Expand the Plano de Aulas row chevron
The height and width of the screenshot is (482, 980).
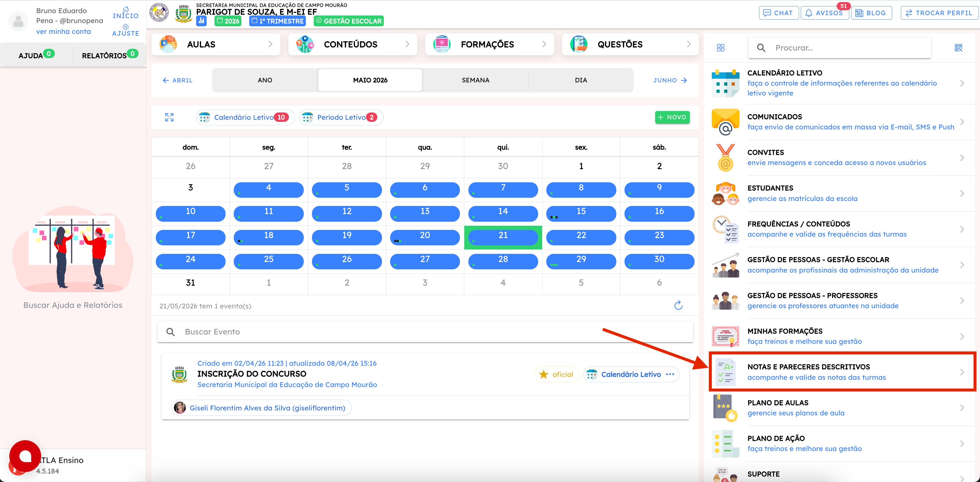click(962, 408)
